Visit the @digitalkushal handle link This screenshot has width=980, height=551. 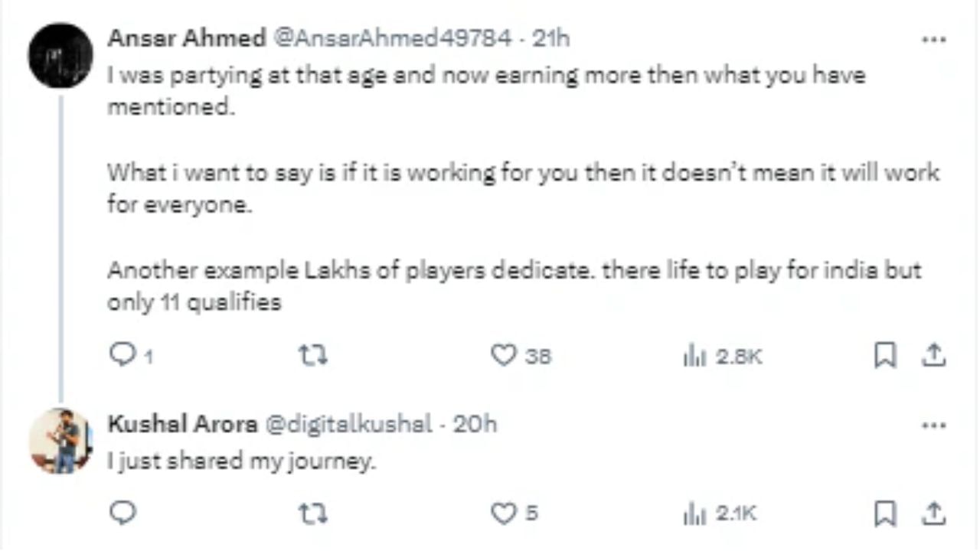tap(348, 424)
